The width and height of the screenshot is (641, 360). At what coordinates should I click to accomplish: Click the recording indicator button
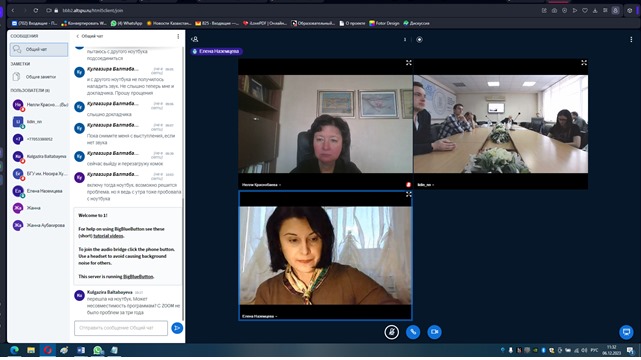(x=419, y=40)
